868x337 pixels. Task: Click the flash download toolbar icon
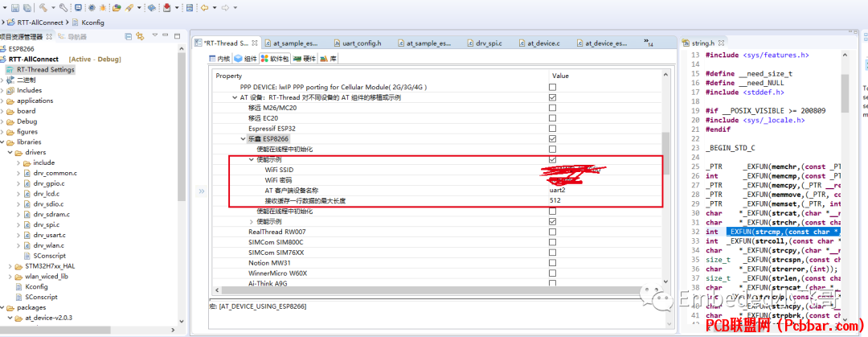click(129, 8)
